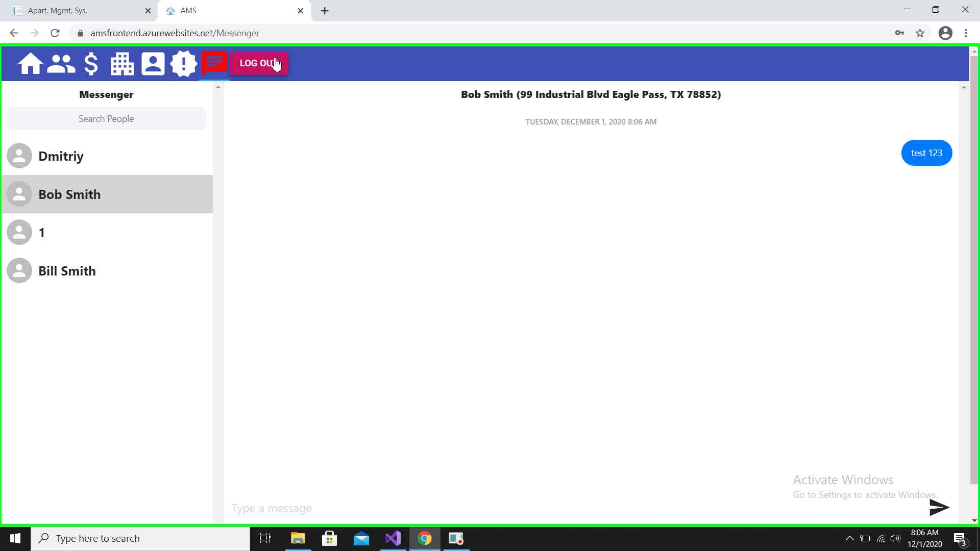
Task: Open Mail app from taskbar
Action: point(361,538)
